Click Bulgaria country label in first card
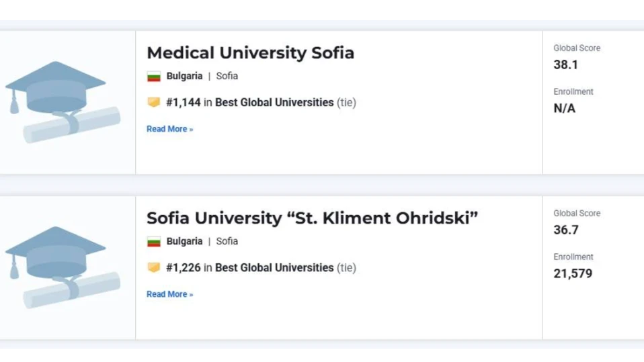Image resolution: width=644 pixels, height=362 pixels. (184, 77)
